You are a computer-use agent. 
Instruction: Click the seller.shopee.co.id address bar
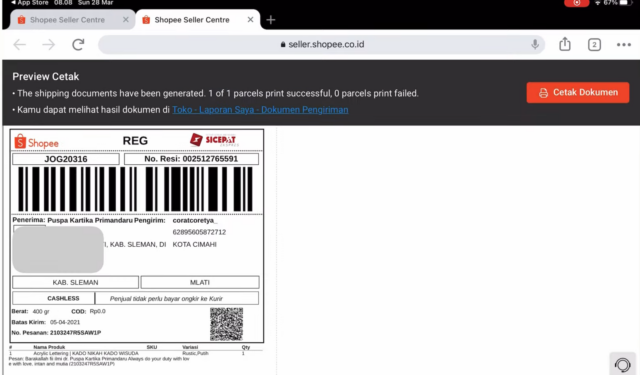pyautogui.click(x=322, y=44)
